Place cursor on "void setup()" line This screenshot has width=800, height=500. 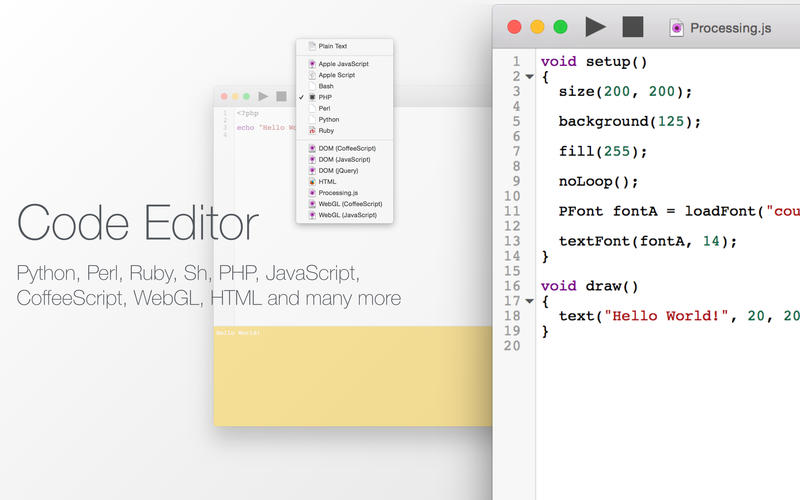coord(594,62)
